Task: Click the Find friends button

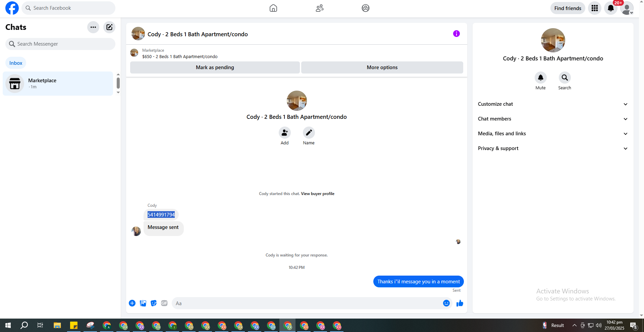Action: 568,8
